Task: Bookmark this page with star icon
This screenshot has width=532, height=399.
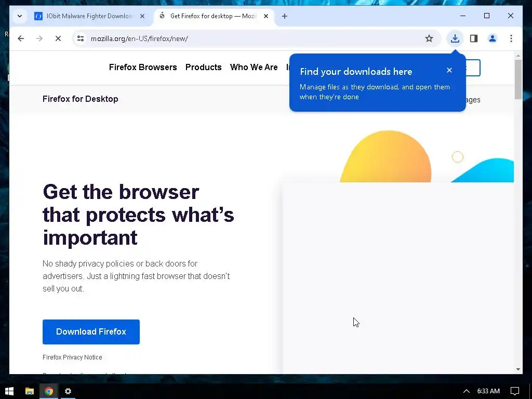Action: pos(429,38)
